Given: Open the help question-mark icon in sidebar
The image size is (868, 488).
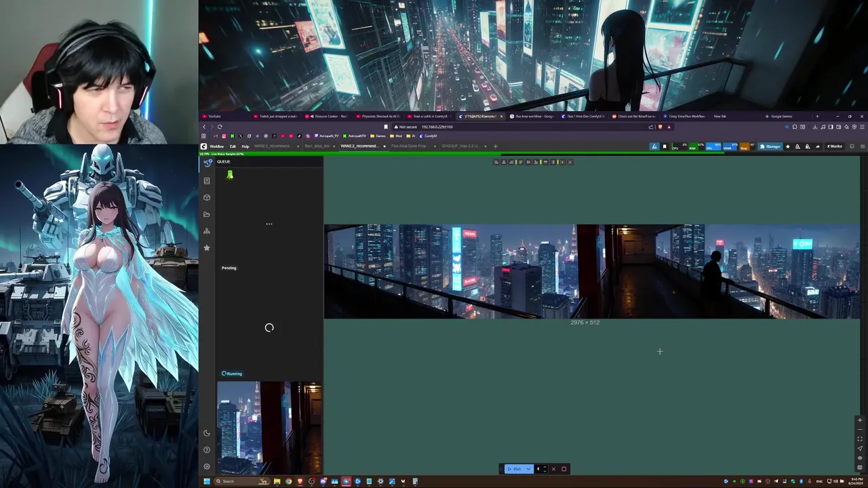Looking at the screenshot, I should 207,449.
